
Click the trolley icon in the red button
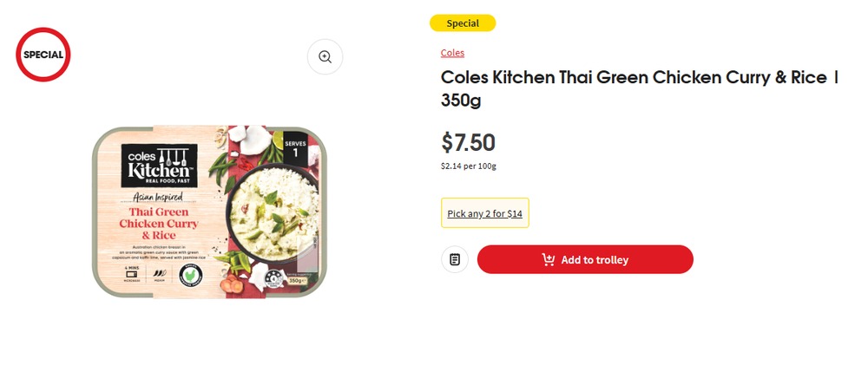549,259
